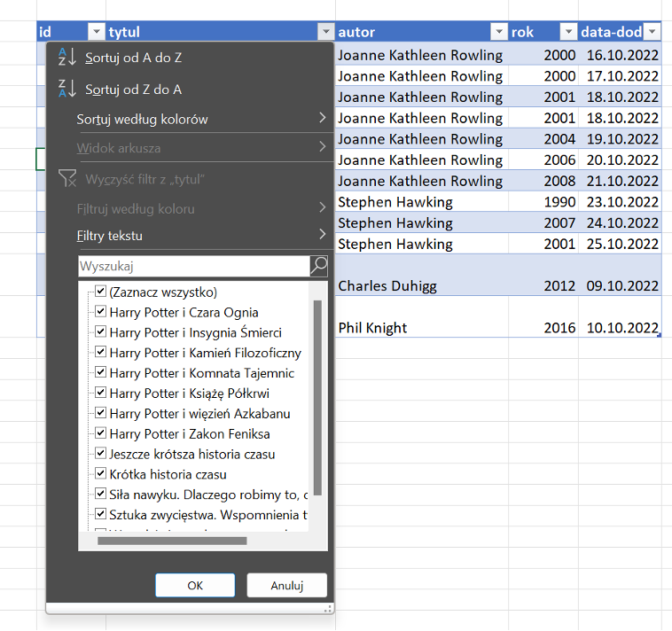Click the sort A to Z icon
Image resolution: width=672 pixels, height=631 pixels.
click(67, 58)
